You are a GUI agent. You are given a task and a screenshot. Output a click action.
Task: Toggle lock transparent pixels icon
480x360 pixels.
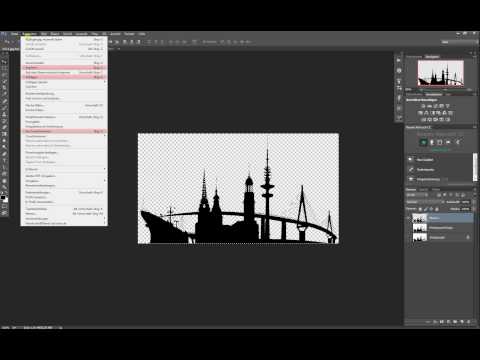point(420,209)
